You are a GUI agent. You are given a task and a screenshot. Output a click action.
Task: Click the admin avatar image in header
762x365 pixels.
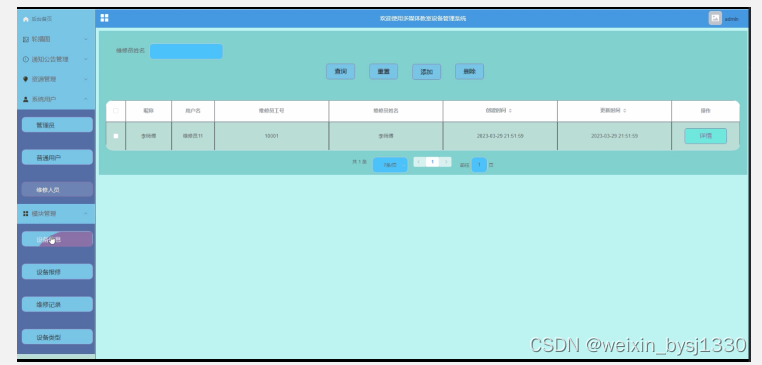[x=715, y=18]
